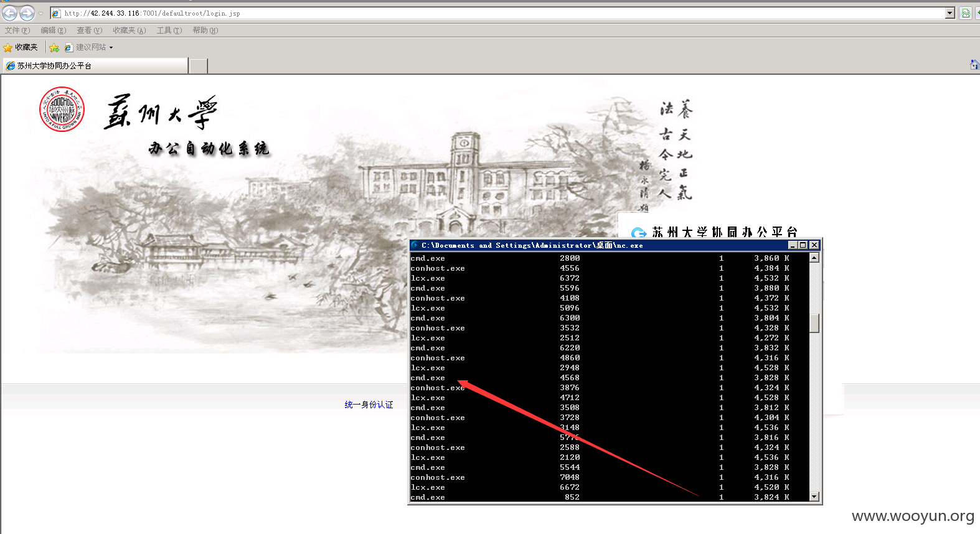
Task: Click the home icon at toolbar right
Action: (x=974, y=65)
